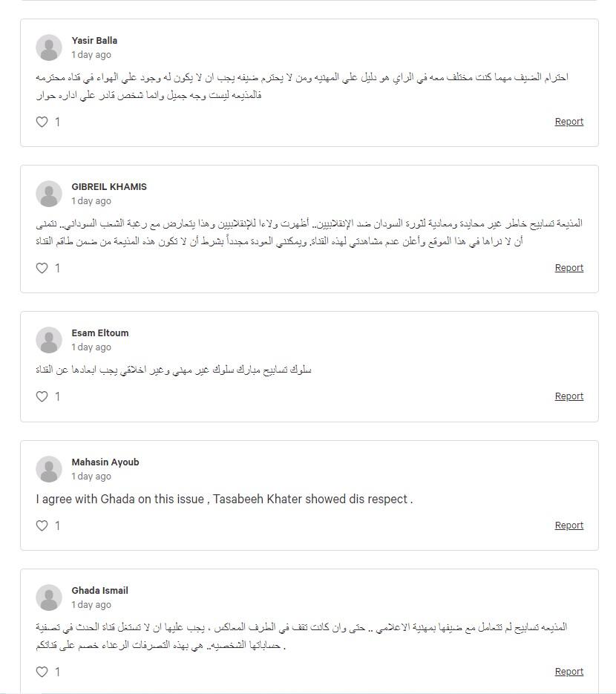This screenshot has width=616, height=694.
Task: Like GIBREIL KHAMIS's comment with heart icon
Action: pos(42,268)
